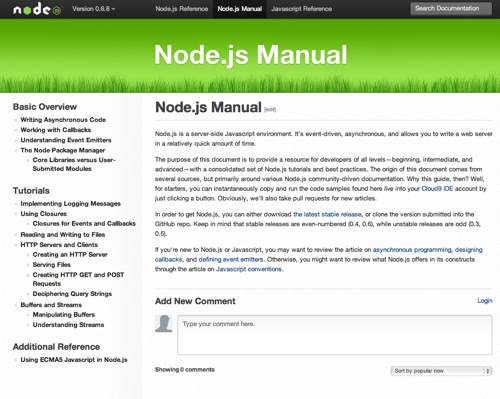
Task: Go to Buffers and Streams
Action: (51, 305)
